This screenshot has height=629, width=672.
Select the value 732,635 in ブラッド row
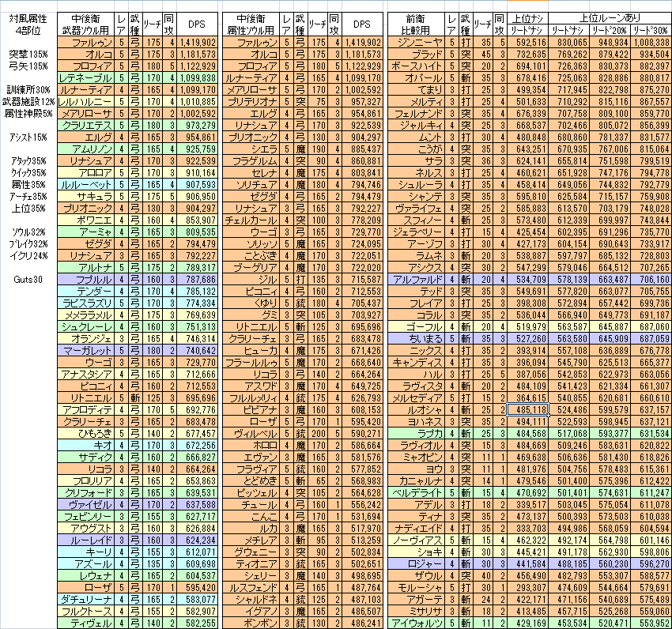pyautogui.click(x=527, y=55)
